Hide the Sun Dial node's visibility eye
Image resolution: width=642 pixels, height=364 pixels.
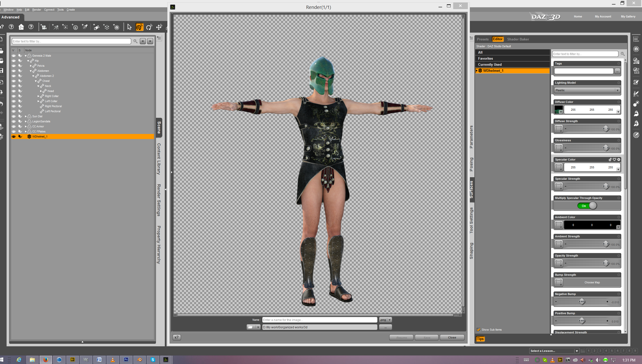[x=14, y=116]
